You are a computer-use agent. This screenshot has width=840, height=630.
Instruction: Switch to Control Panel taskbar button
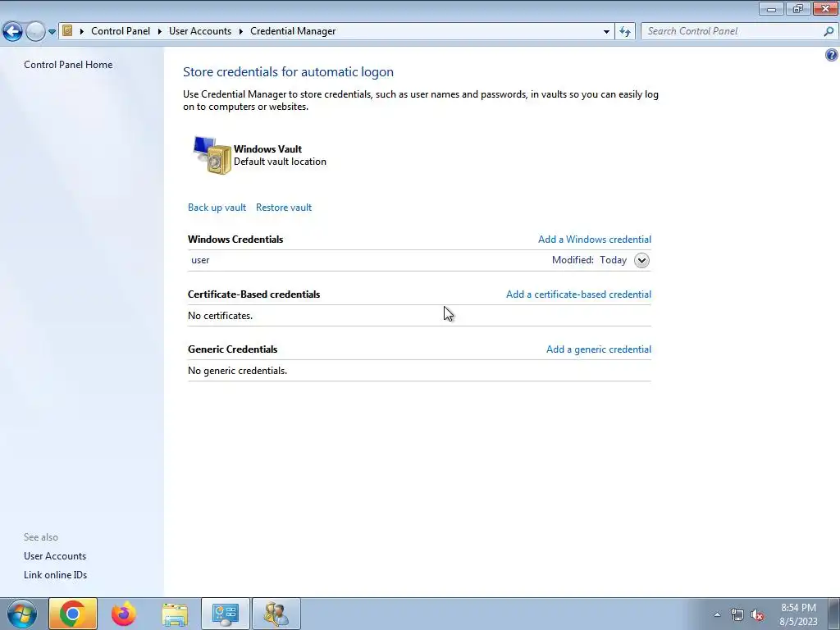point(226,614)
